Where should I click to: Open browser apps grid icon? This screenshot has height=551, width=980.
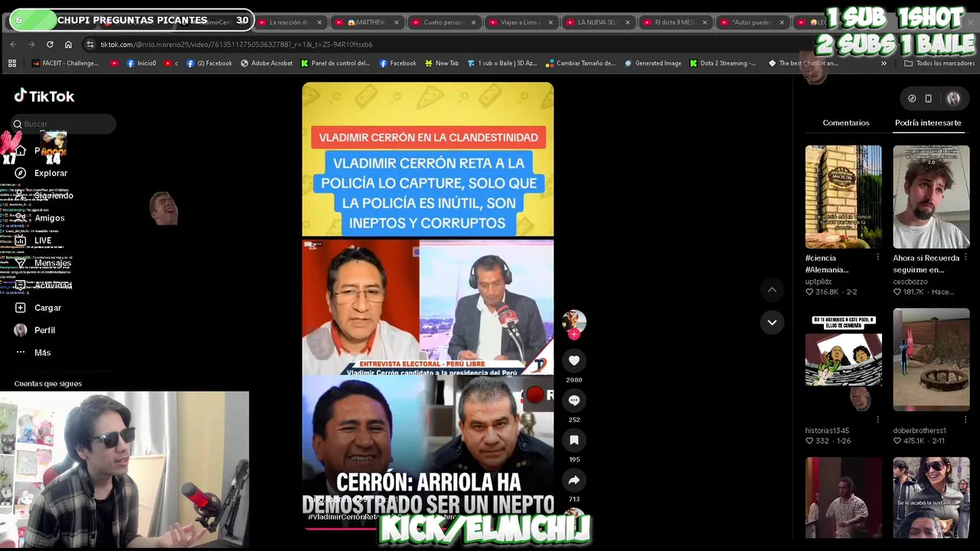point(12,64)
